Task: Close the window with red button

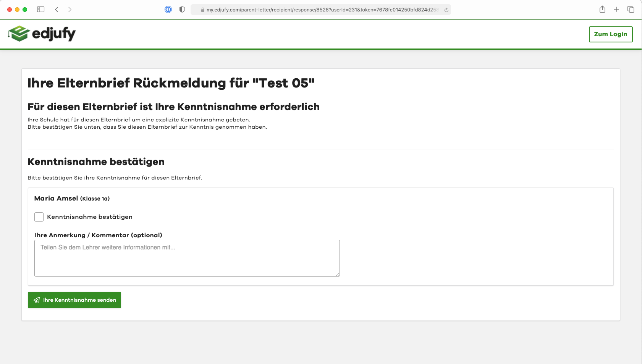Action: [10, 10]
